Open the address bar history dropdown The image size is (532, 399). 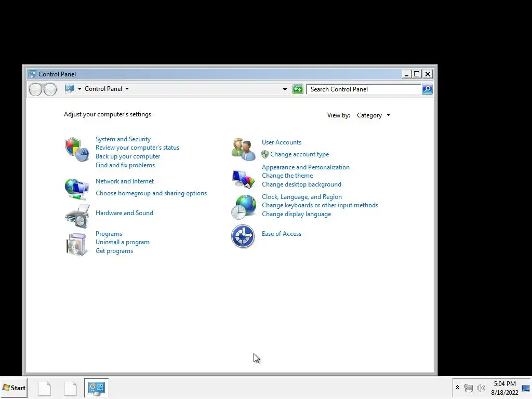tap(285, 89)
